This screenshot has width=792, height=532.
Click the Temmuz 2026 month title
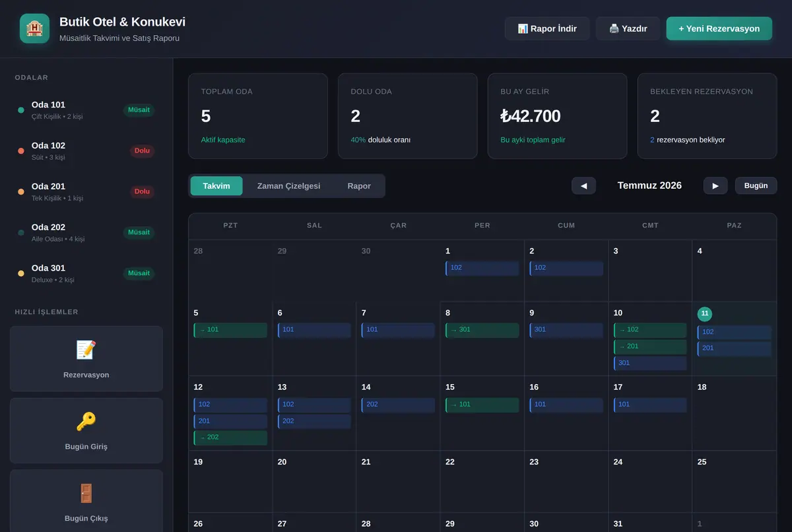click(x=649, y=185)
